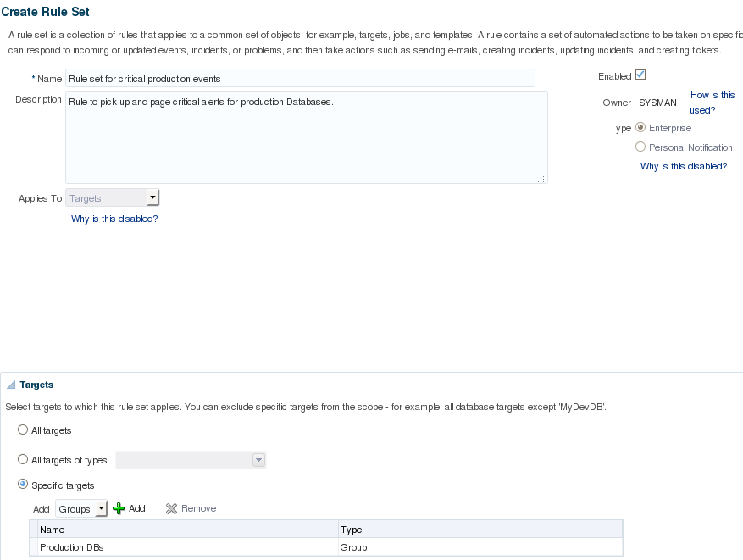The height and width of the screenshot is (560, 743).
Task: Click the Remove X icon
Action: 171,508
